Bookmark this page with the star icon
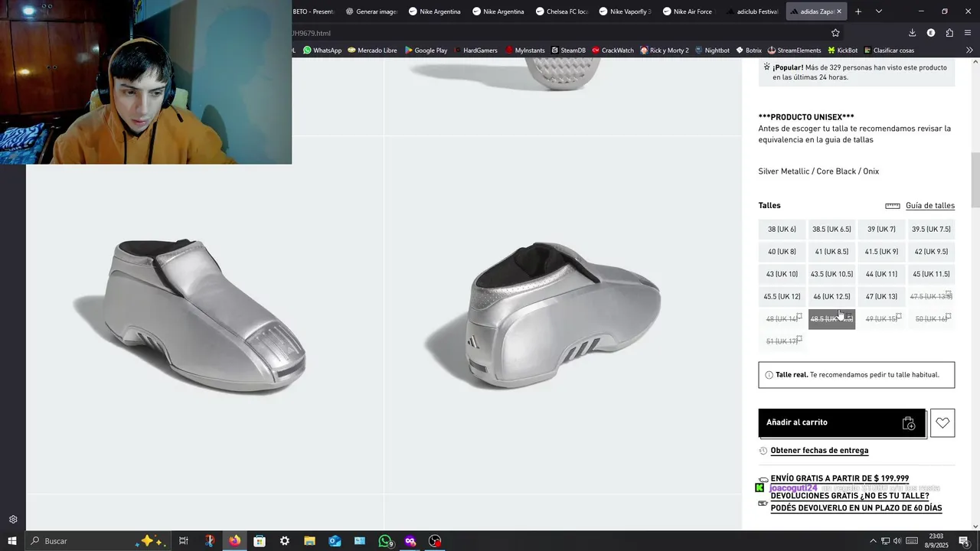The image size is (980, 551). pos(835,33)
